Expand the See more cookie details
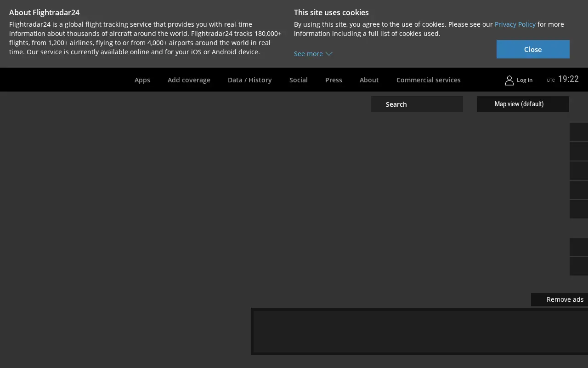Image resolution: width=588 pixels, height=368 pixels. click(x=313, y=54)
